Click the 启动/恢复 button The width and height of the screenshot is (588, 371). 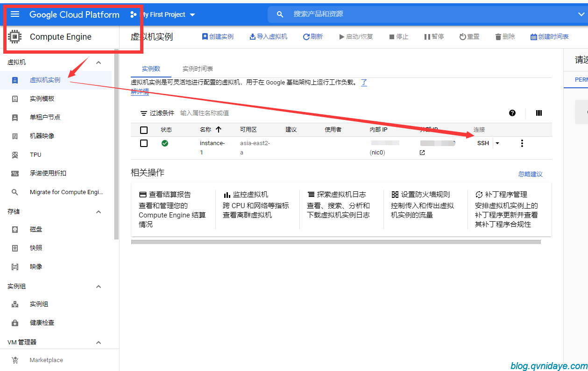click(x=356, y=36)
